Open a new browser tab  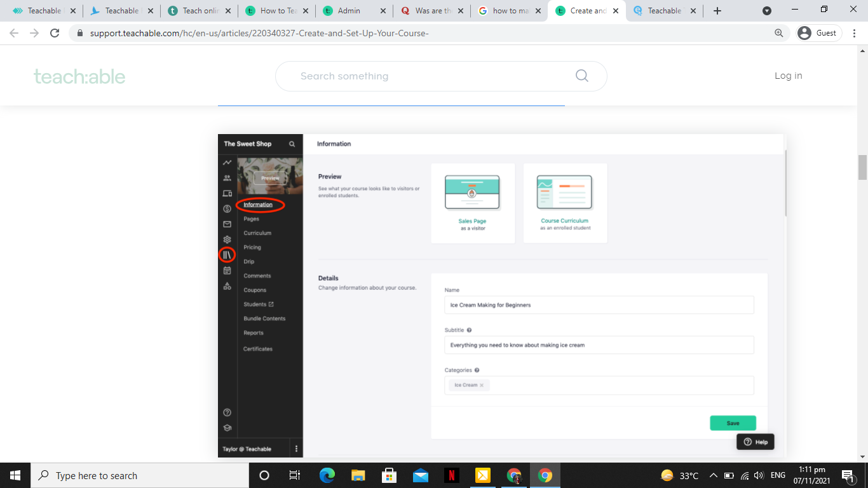(x=717, y=11)
